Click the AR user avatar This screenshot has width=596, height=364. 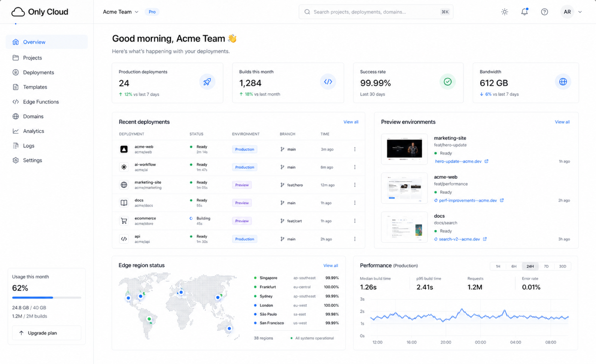click(x=567, y=12)
